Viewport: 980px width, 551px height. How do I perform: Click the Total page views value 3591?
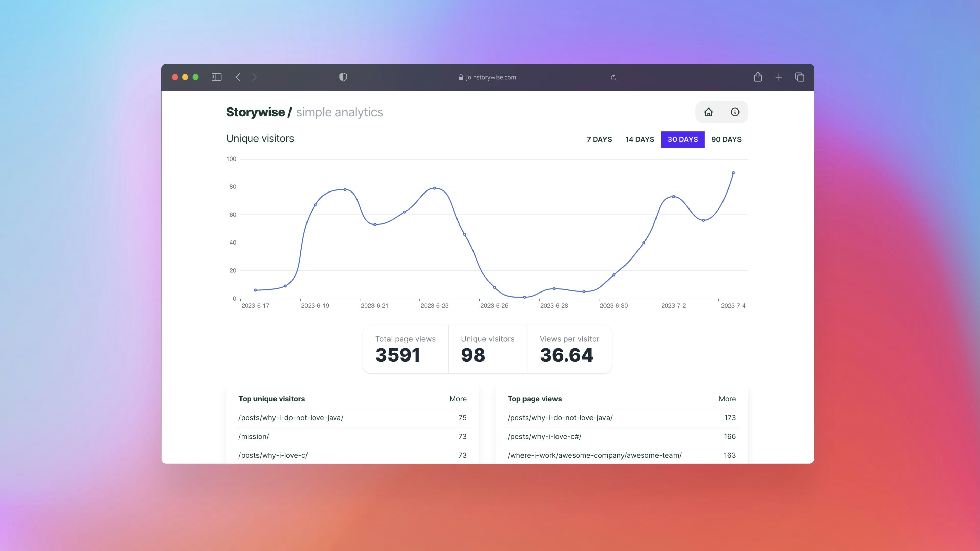point(398,355)
